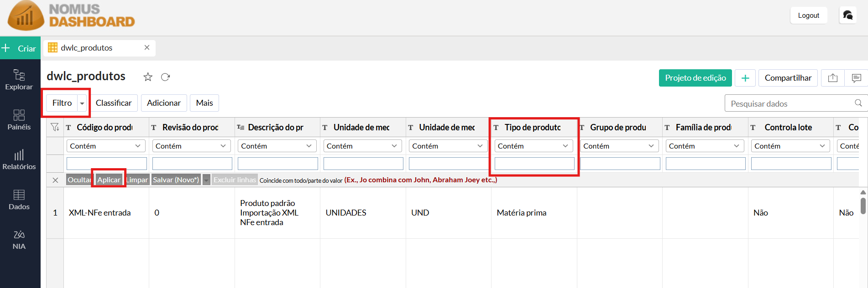Click the Ocultar filter button
Screen dimensions: 868x288
pos(79,180)
